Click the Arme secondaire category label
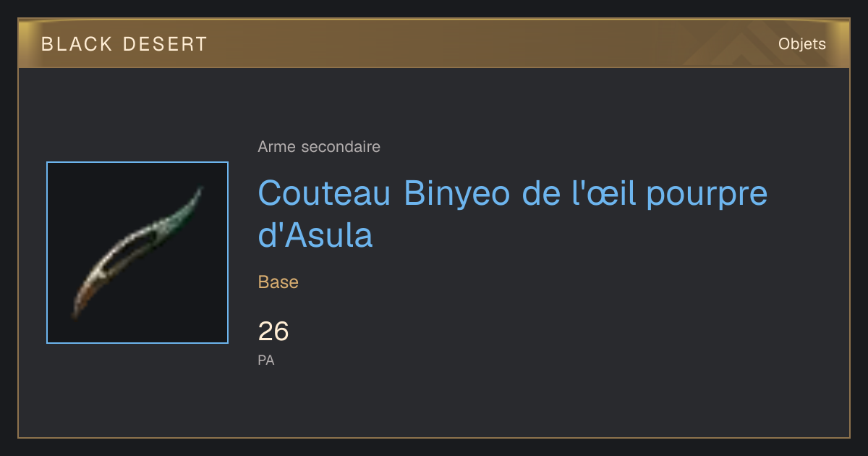 [x=319, y=147]
